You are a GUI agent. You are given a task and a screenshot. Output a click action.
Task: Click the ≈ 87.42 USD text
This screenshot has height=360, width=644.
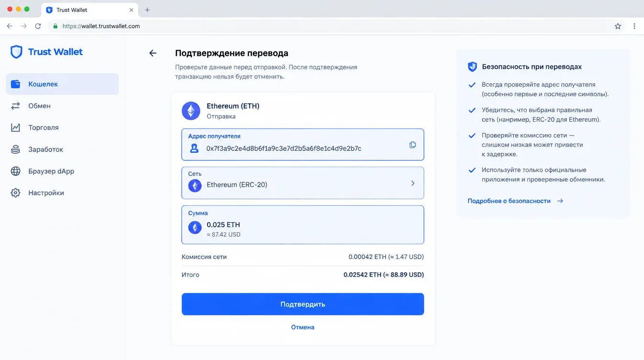point(223,235)
